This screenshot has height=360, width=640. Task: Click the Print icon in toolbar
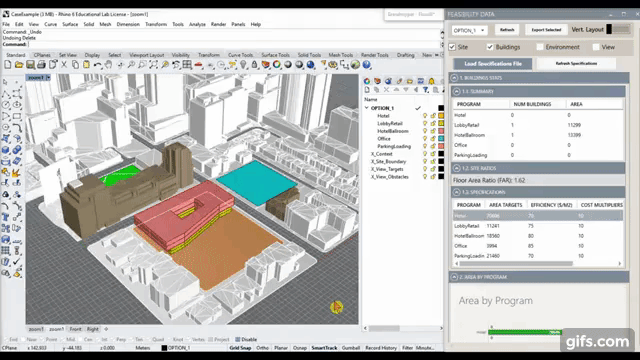coord(41,64)
